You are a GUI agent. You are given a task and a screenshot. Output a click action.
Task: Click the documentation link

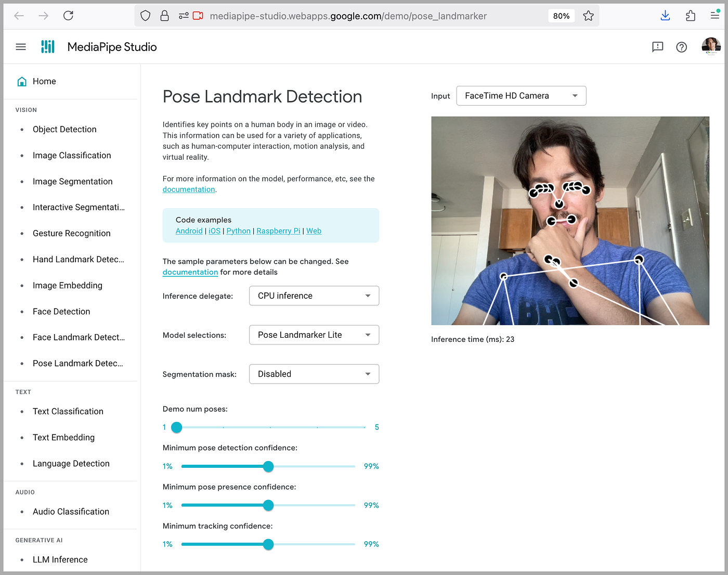coord(189,189)
